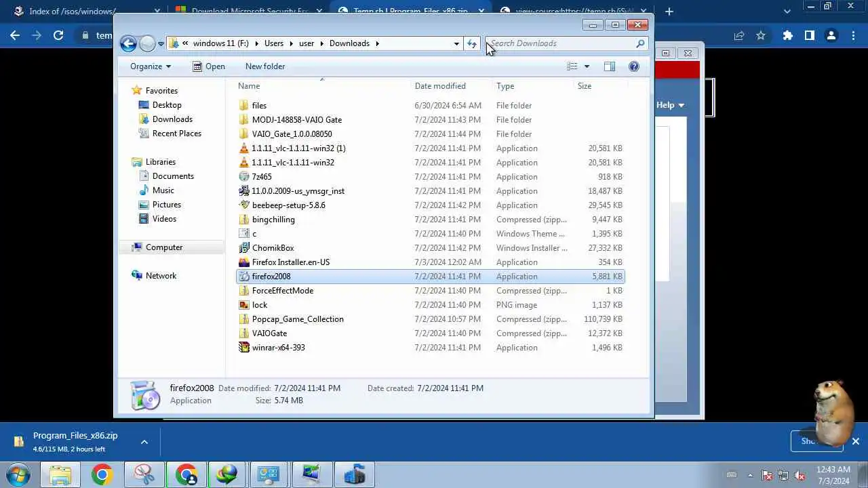Open Explorer help icon

click(x=634, y=66)
